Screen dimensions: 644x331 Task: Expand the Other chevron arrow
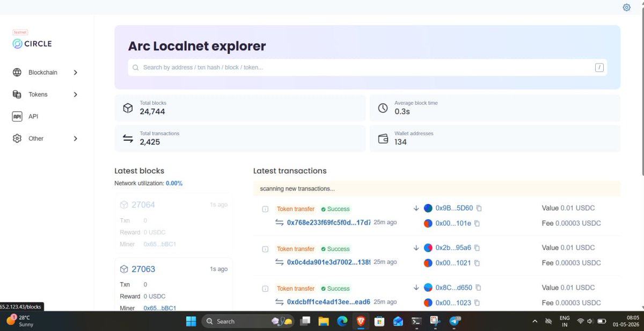(75, 139)
